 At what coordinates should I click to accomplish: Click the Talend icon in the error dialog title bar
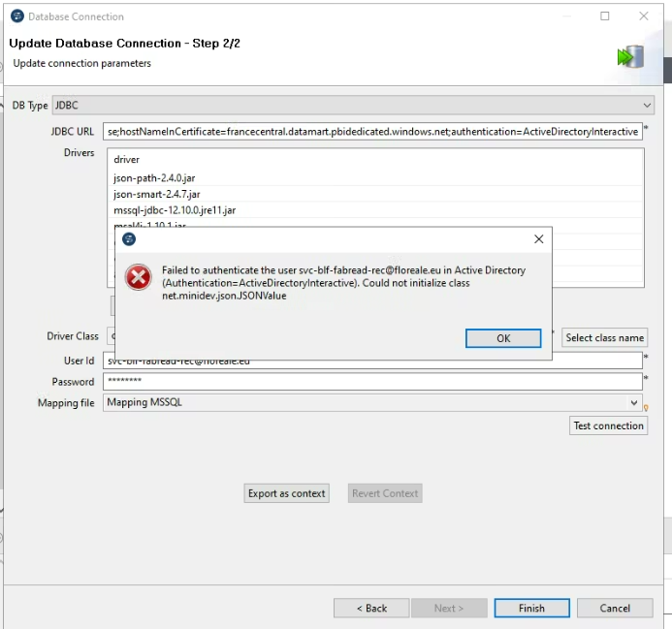click(129, 239)
